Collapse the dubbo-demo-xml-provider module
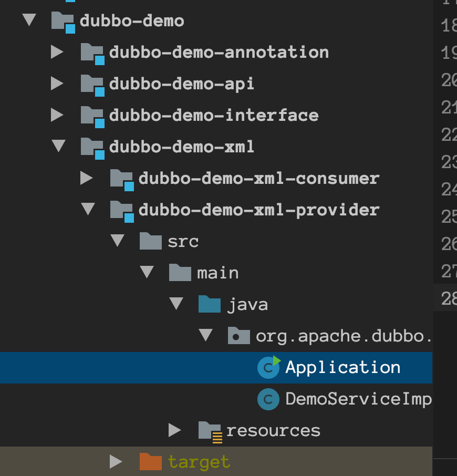 pos(88,210)
